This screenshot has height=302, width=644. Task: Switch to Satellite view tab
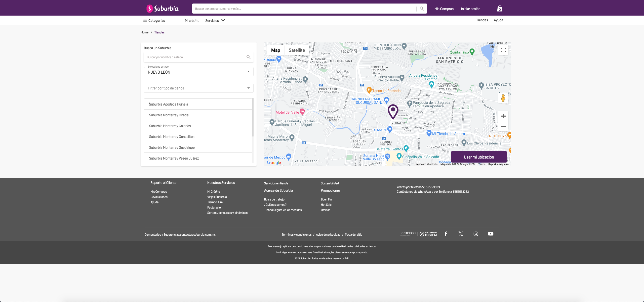pyautogui.click(x=297, y=50)
